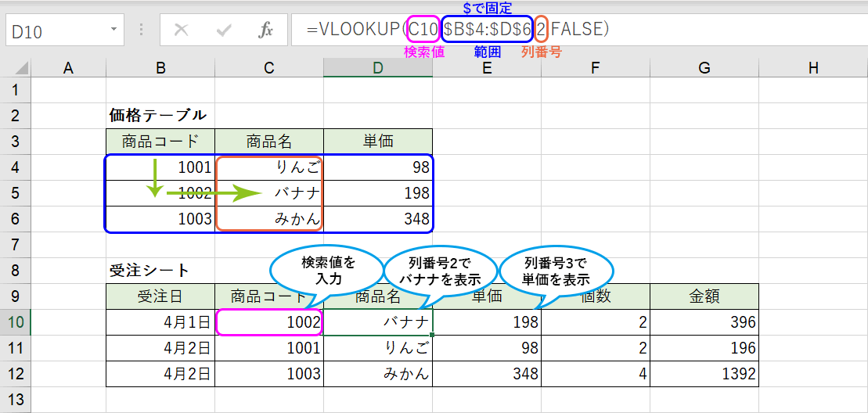Click order sheet cell C11 with 1001
The width and height of the screenshot is (868, 413).
269,348
